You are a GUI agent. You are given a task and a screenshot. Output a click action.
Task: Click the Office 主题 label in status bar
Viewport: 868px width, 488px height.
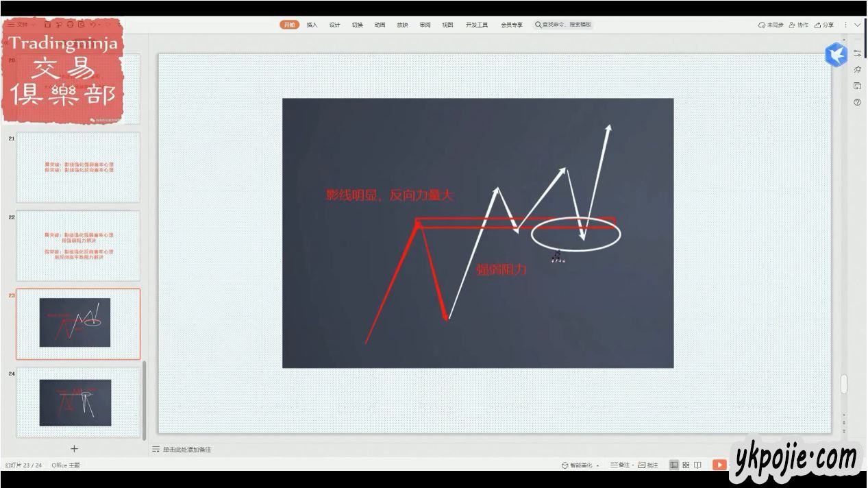tap(66, 465)
